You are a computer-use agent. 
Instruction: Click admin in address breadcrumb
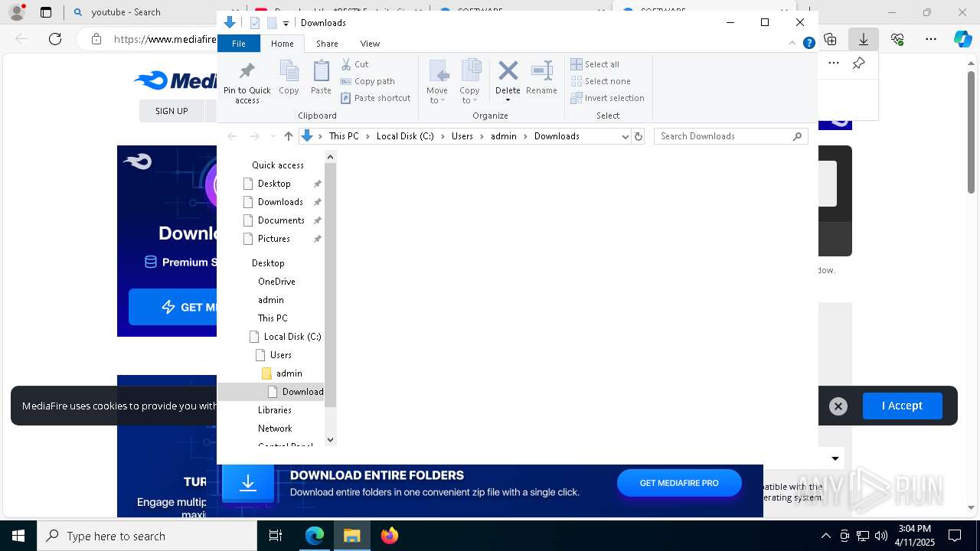pyautogui.click(x=504, y=136)
